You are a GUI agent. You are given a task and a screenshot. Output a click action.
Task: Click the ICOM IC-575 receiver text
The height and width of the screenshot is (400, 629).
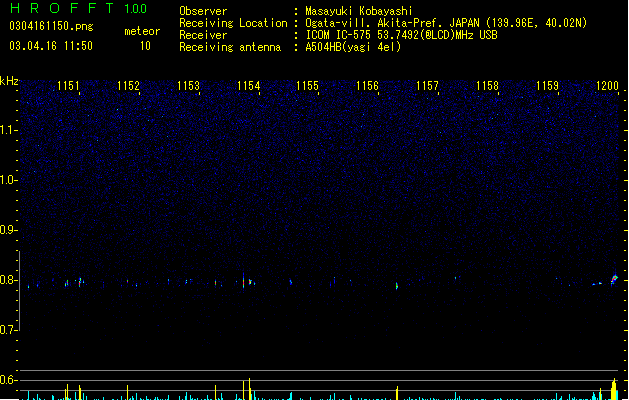tap(402, 35)
